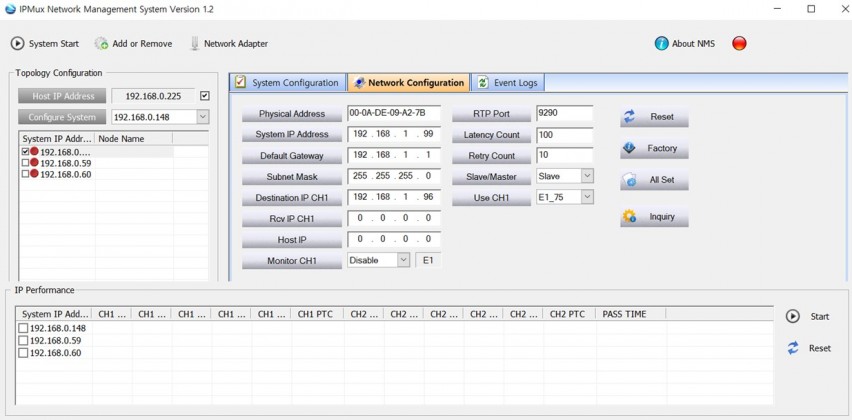Open the Use CH1 E1_75 dropdown

[x=587, y=197]
